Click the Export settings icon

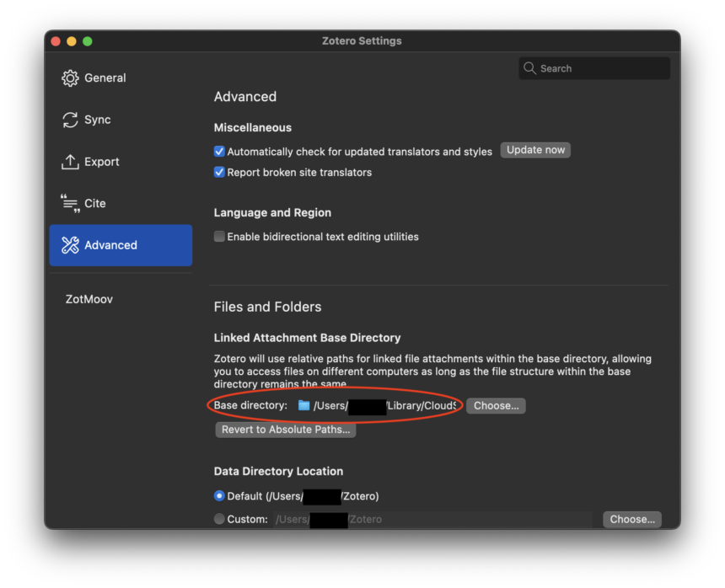pyautogui.click(x=71, y=162)
